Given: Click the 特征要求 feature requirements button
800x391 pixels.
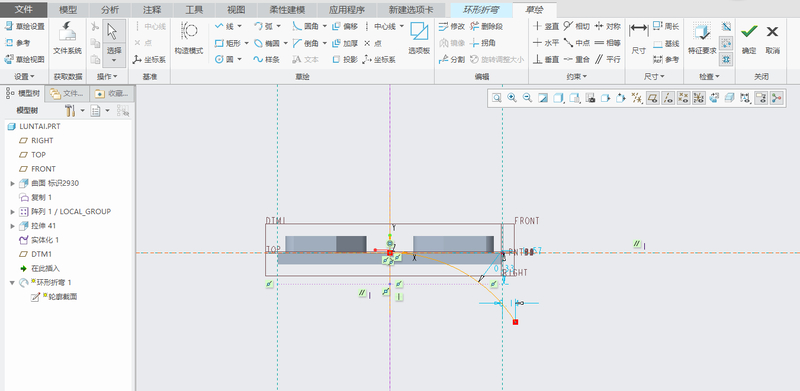Looking at the screenshot, I should (702, 39).
